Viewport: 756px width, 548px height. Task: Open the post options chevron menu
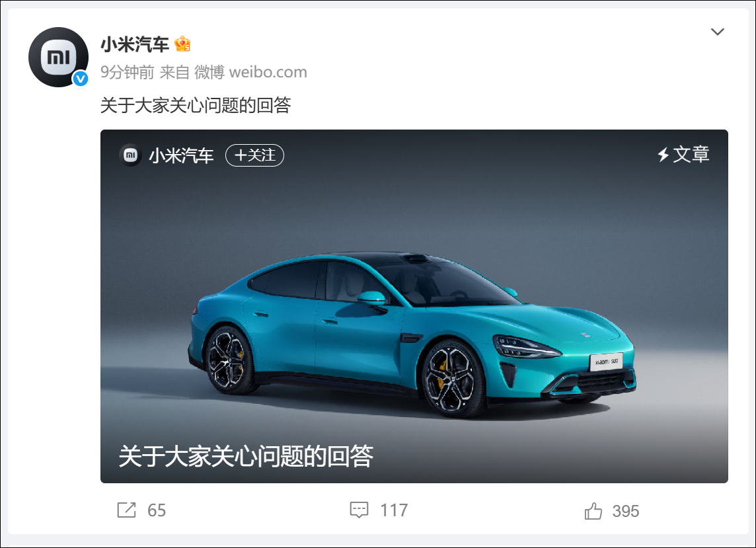click(718, 32)
